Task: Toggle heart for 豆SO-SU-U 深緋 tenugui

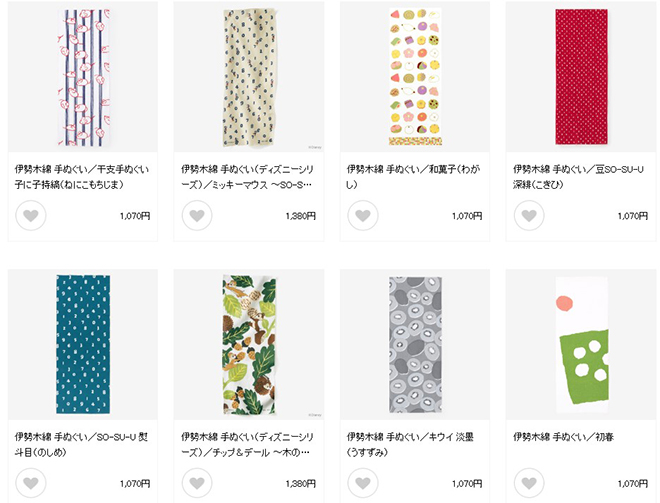Action: [x=529, y=216]
